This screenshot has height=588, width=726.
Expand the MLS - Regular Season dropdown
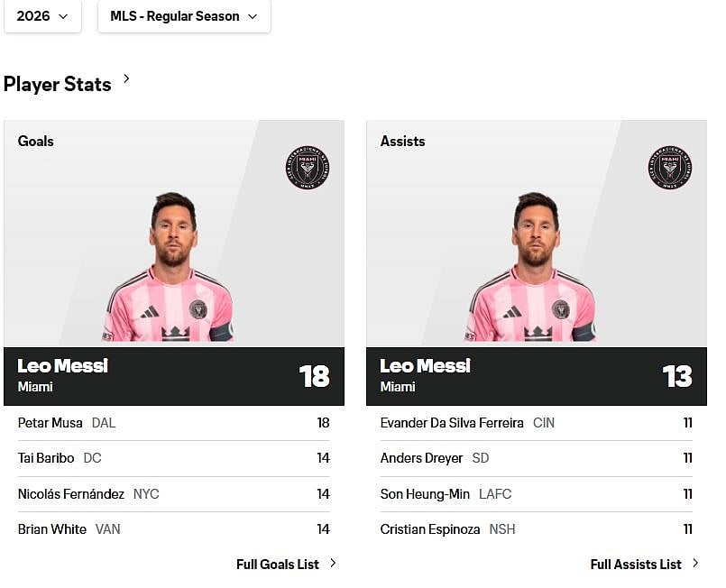point(184,16)
